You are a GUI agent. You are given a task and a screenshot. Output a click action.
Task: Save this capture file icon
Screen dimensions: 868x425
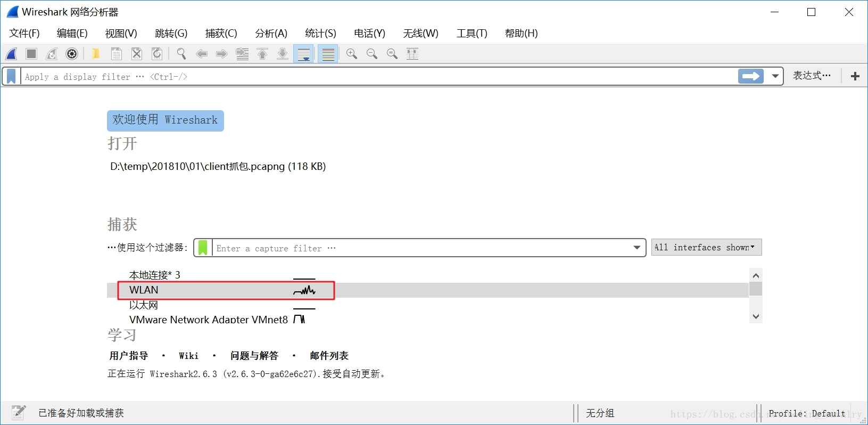[x=117, y=54]
